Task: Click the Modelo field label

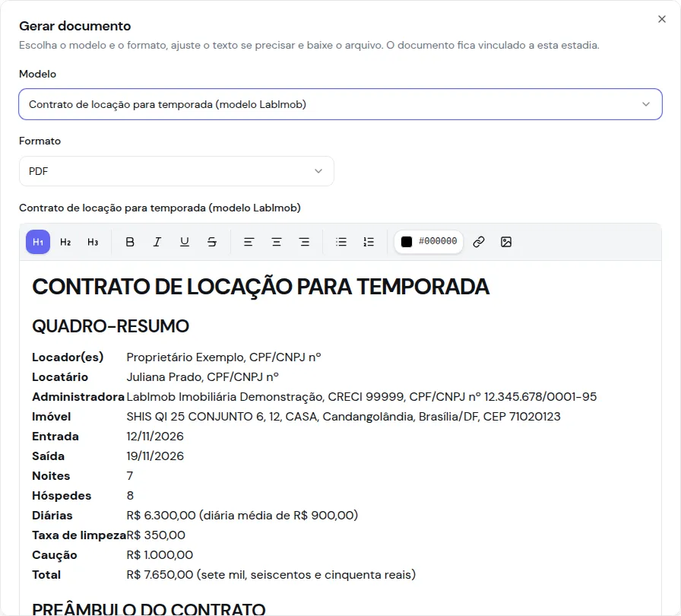Action: tap(38, 74)
